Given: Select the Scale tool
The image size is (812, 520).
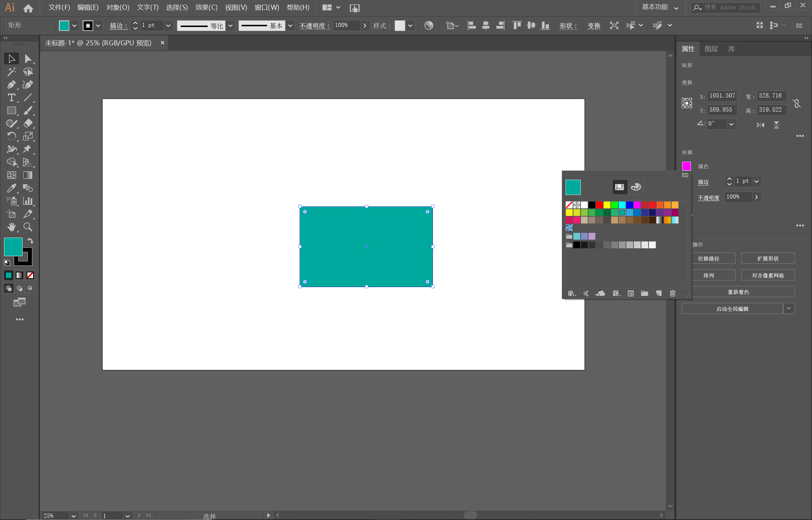Looking at the screenshot, I should click(x=27, y=137).
